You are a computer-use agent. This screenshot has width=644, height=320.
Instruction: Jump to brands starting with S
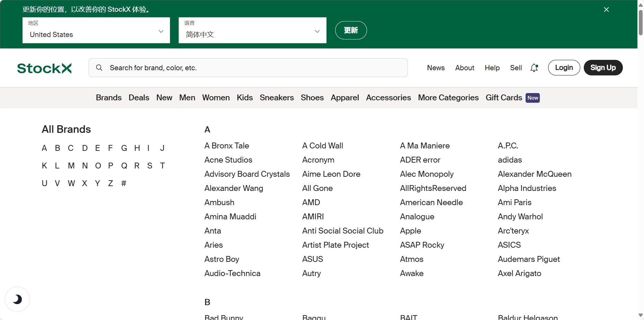(x=150, y=166)
